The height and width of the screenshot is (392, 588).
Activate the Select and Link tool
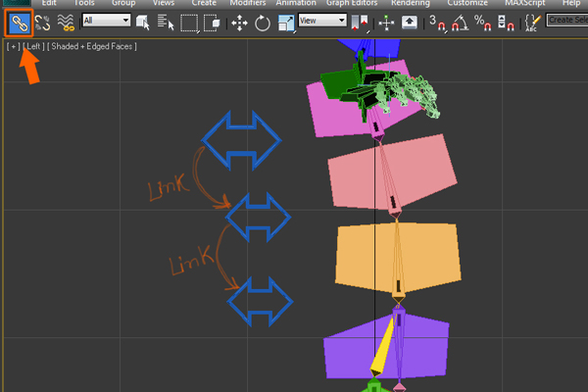tap(19, 23)
